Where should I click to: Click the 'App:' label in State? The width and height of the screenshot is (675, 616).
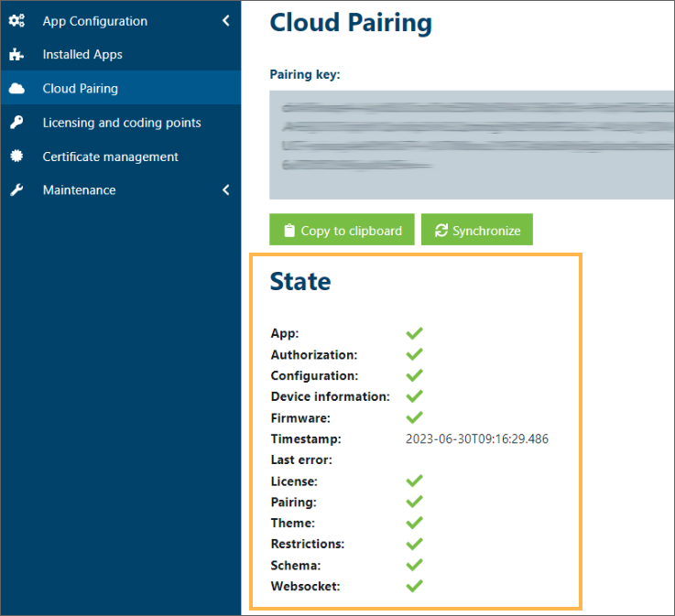click(285, 333)
